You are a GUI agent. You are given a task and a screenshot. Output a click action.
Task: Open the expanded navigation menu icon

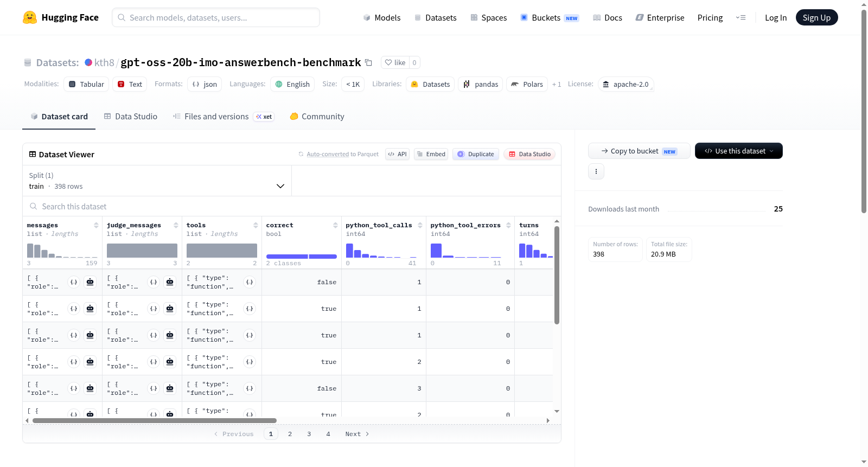pyautogui.click(x=741, y=17)
